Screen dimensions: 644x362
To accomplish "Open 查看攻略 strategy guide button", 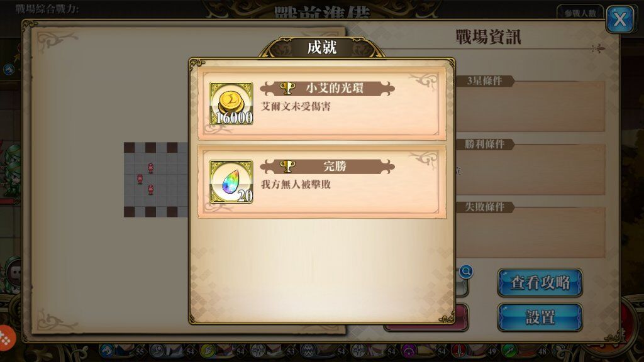I will [x=540, y=283].
